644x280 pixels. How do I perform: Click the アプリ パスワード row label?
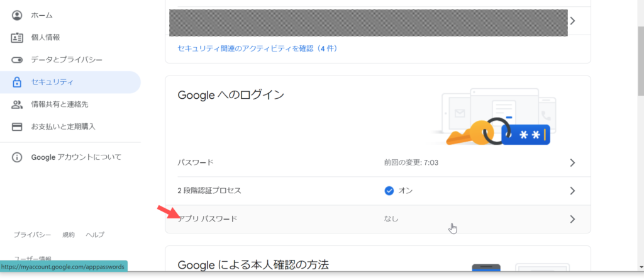point(208,219)
